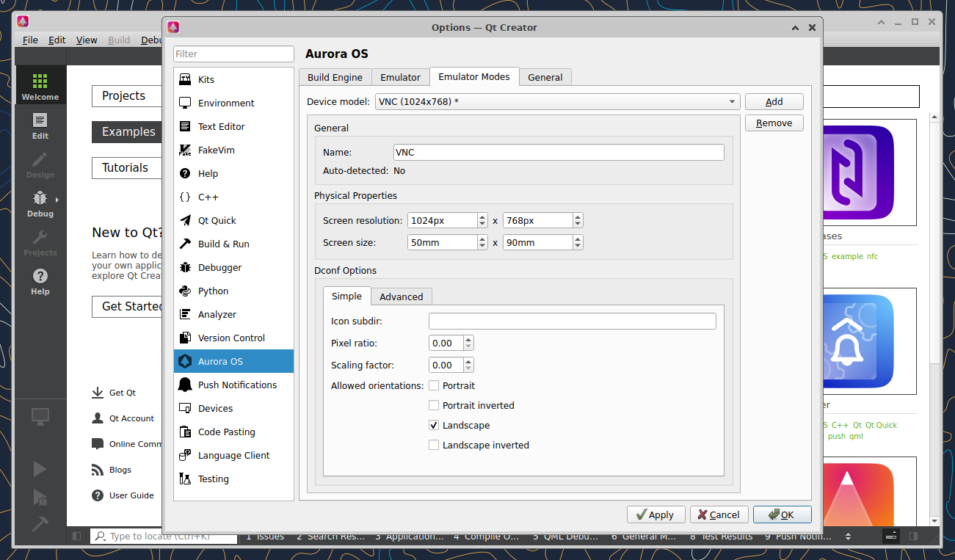Screen dimensions: 955x560
Task: Click the options Filter field
Action: point(233,54)
